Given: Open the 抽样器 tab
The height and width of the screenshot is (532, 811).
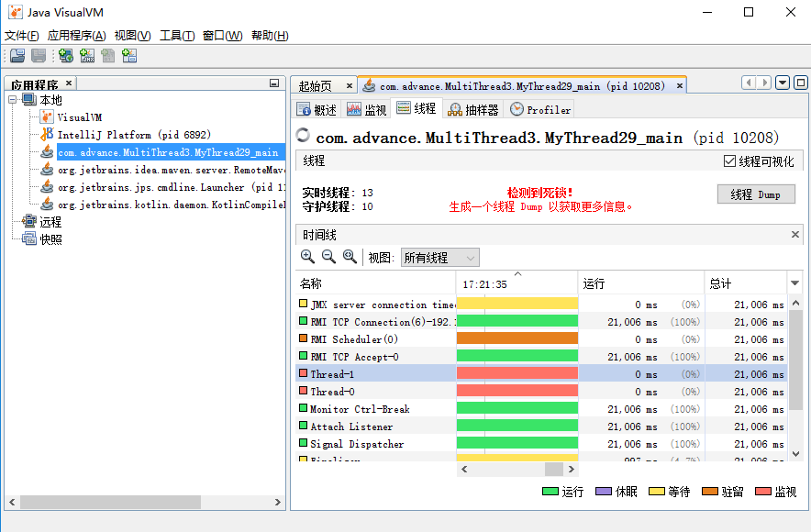Looking at the screenshot, I should click(473, 109).
